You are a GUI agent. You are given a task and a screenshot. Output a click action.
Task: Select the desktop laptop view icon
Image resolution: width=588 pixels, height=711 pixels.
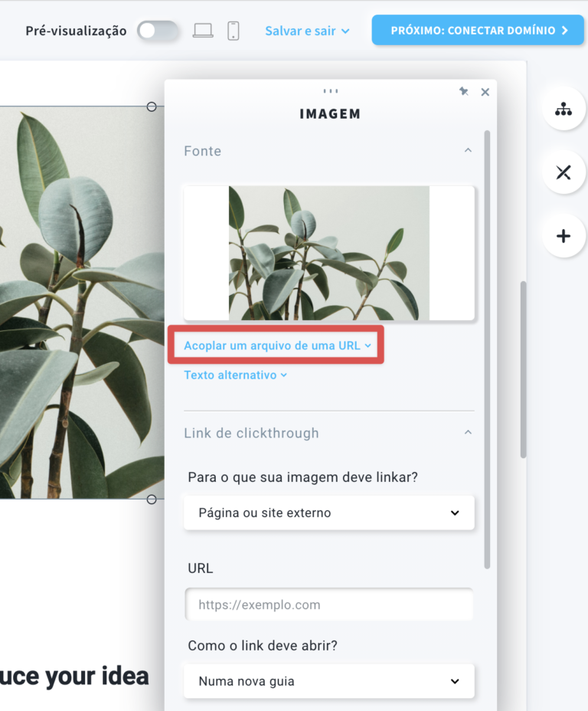coord(203,31)
